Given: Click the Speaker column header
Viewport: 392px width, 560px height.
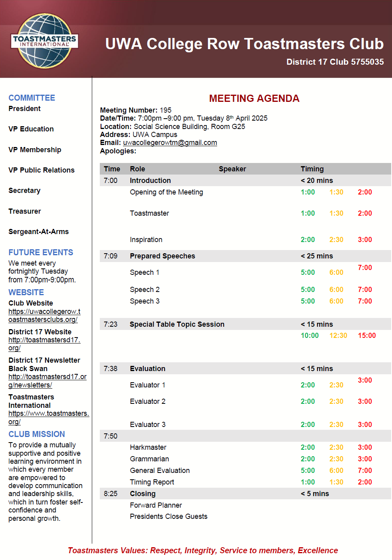Looking at the screenshot, I should point(232,169).
